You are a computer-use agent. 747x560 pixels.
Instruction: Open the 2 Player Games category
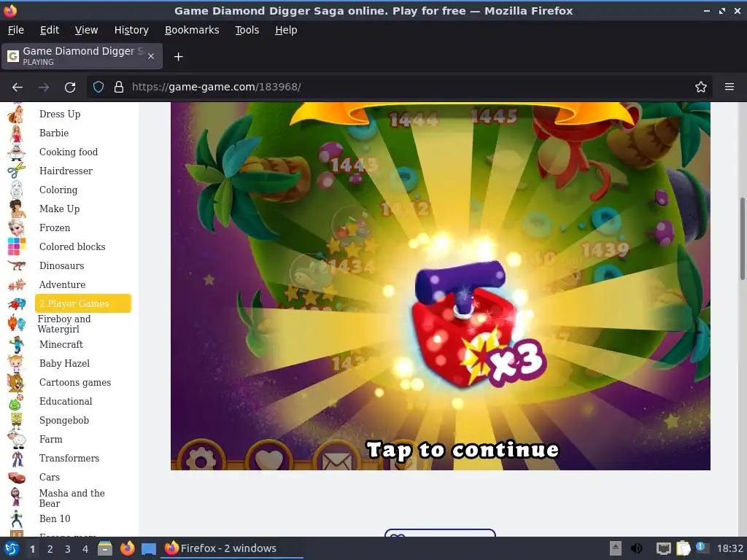[83, 303]
